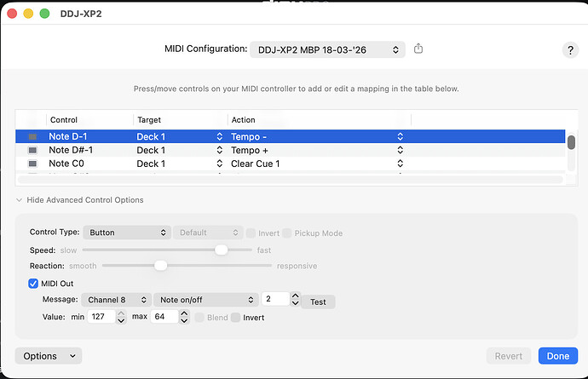588x379 pixels.
Task: Click the button icon in Note D-1 row
Action: click(x=32, y=136)
